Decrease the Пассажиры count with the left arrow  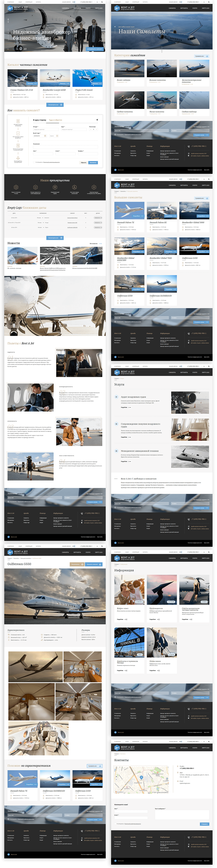[x=91, y=129]
